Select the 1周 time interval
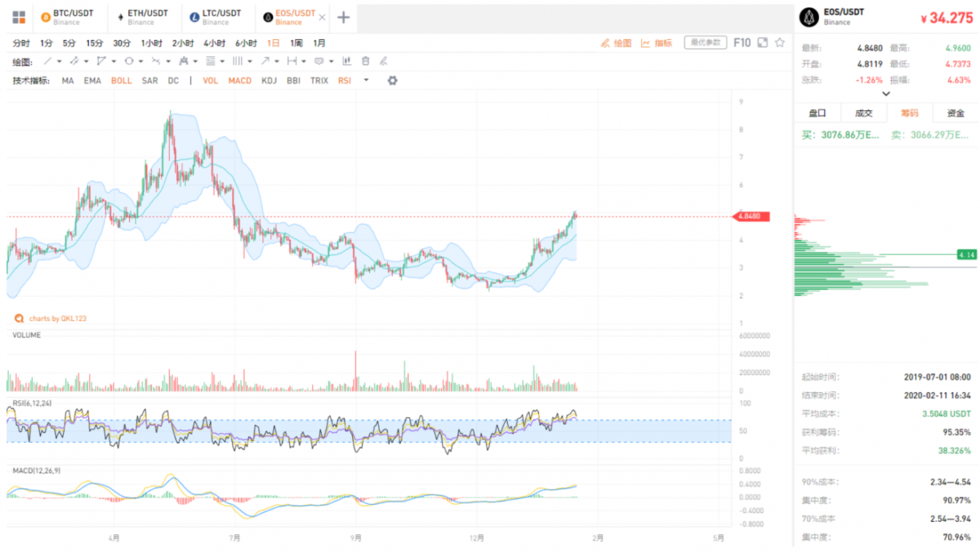The image size is (980, 553). [296, 42]
